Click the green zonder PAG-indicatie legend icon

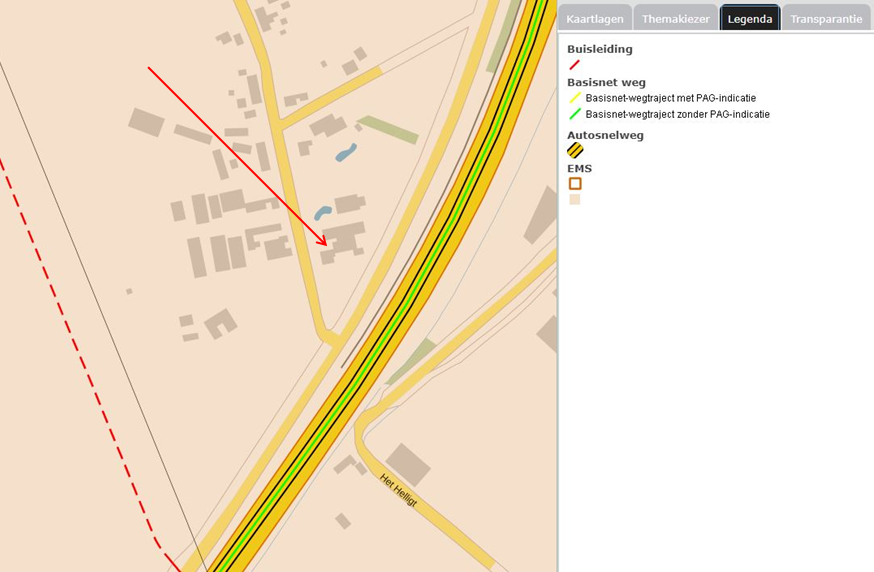575,115
